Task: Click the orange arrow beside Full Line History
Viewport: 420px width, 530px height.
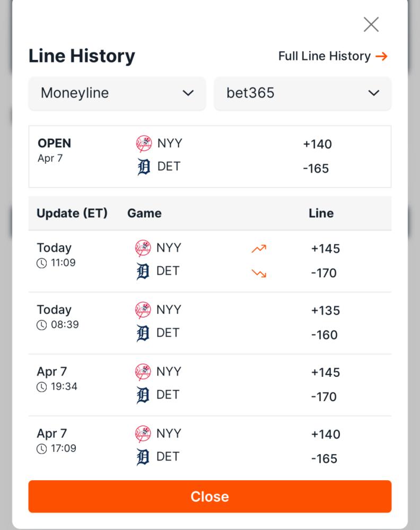Action: click(x=381, y=56)
